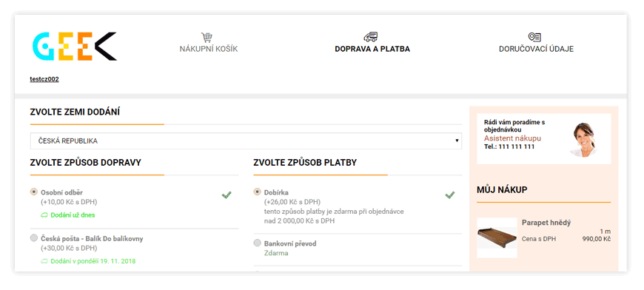
Task: Open the Česká republika country dropdown
Action: pyautogui.click(x=246, y=141)
